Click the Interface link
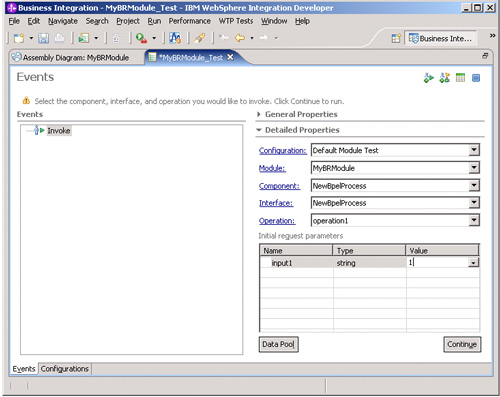The height and width of the screenshot is (397, 500). pyautogui.click(x=276, y=203)
